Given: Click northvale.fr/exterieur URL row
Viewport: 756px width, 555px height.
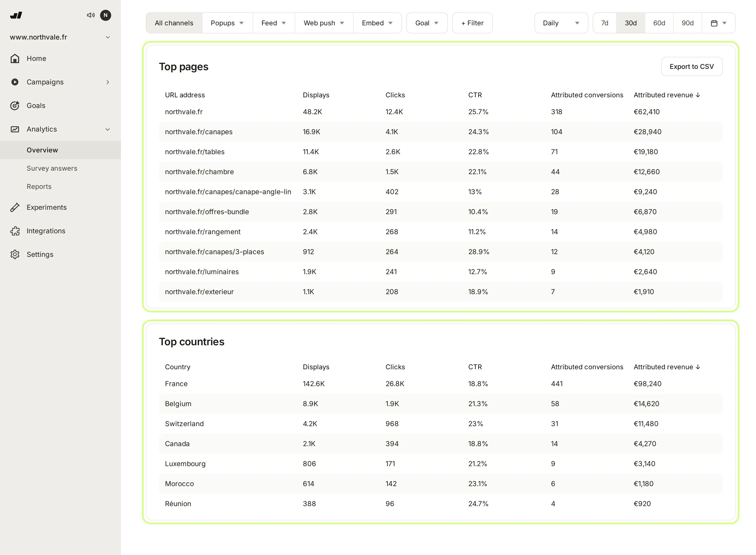Looking at the screenshot, I should 440,292.
